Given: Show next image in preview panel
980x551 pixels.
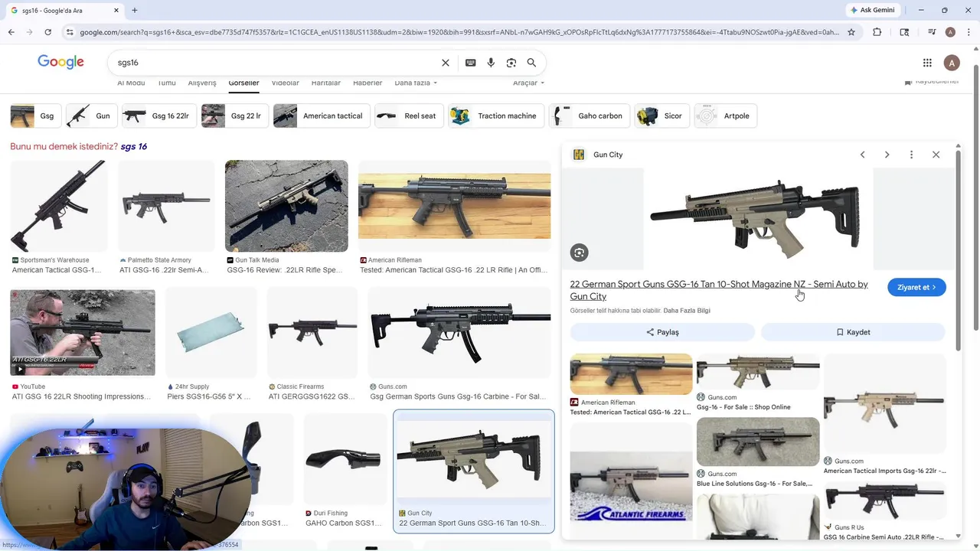Looking at the screenshot, I should [887, 155].
